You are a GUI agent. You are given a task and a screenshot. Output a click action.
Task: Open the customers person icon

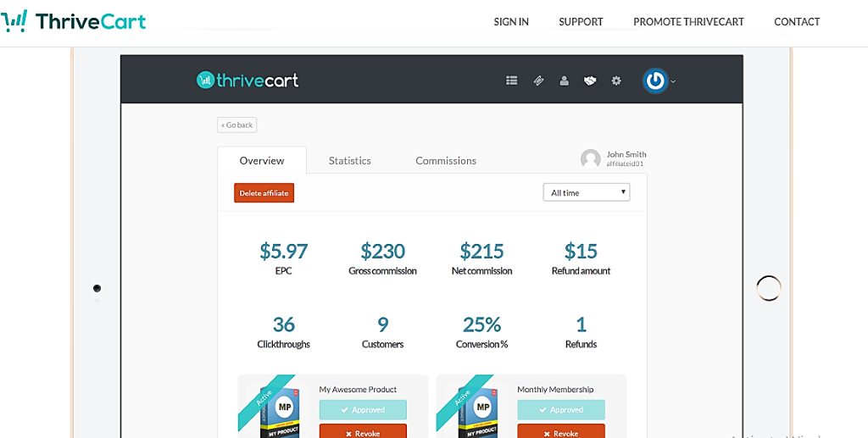[x=564, y=80]
